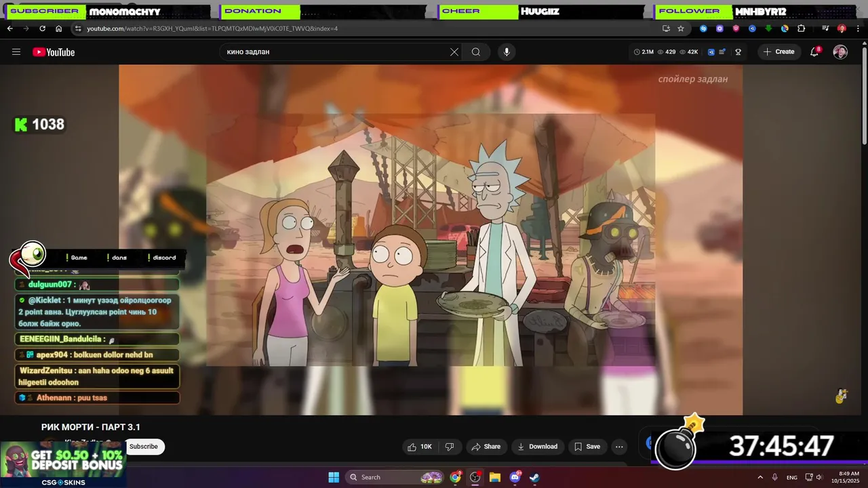The width and height of the screenshot is (868, 488).
Task: Open the browser home page icon
Action: coord(59,28)
